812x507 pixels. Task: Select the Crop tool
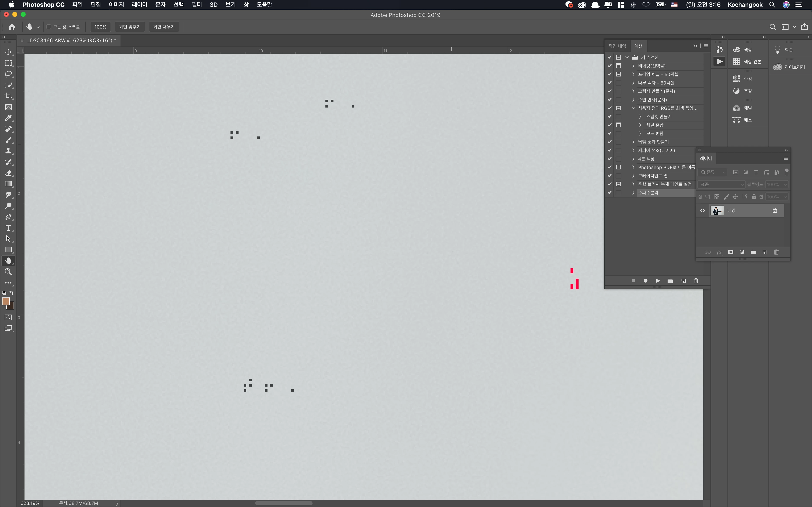click(8, 96)
